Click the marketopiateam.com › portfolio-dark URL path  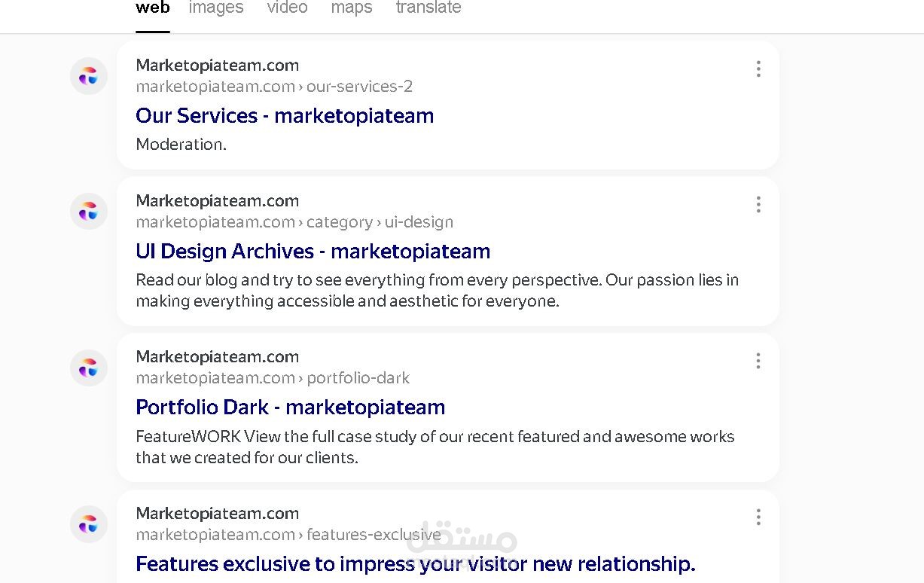273,378
